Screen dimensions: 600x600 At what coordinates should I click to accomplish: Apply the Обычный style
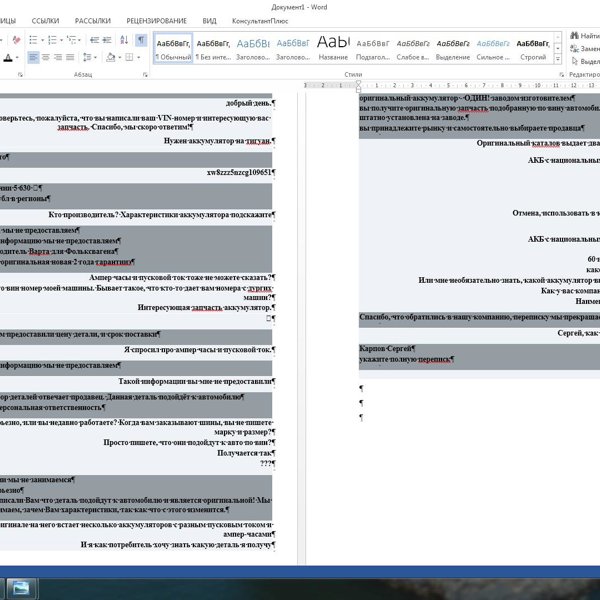click(x=173, y=48)
